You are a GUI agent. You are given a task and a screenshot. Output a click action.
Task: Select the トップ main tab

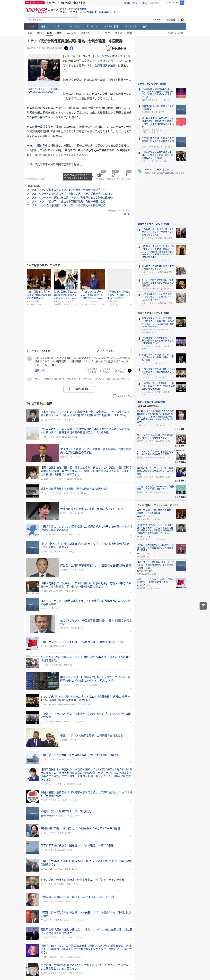point(31,26)
